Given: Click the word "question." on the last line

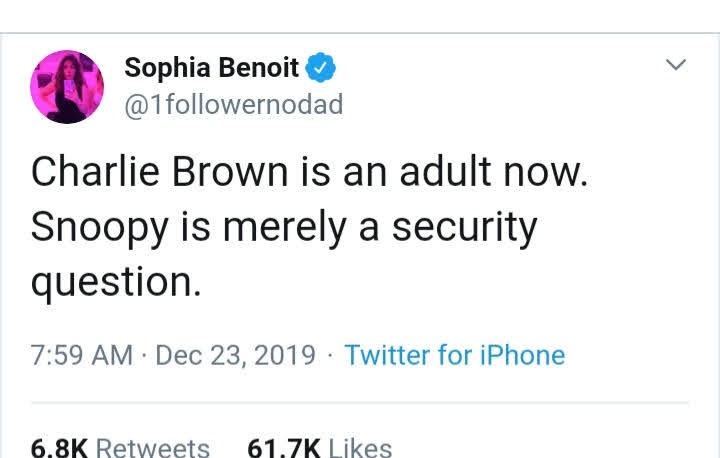Looking at the screenshot, I should click(x=116, y=283).
